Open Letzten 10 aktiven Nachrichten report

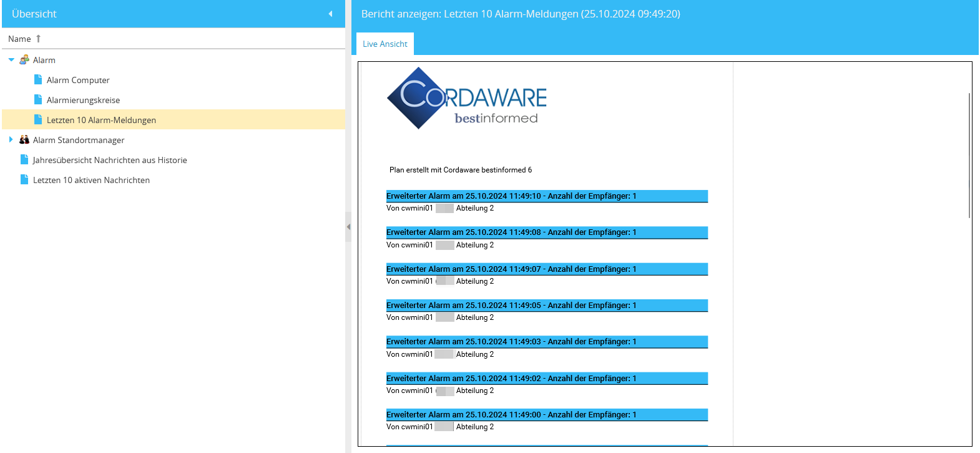[91, 180]
